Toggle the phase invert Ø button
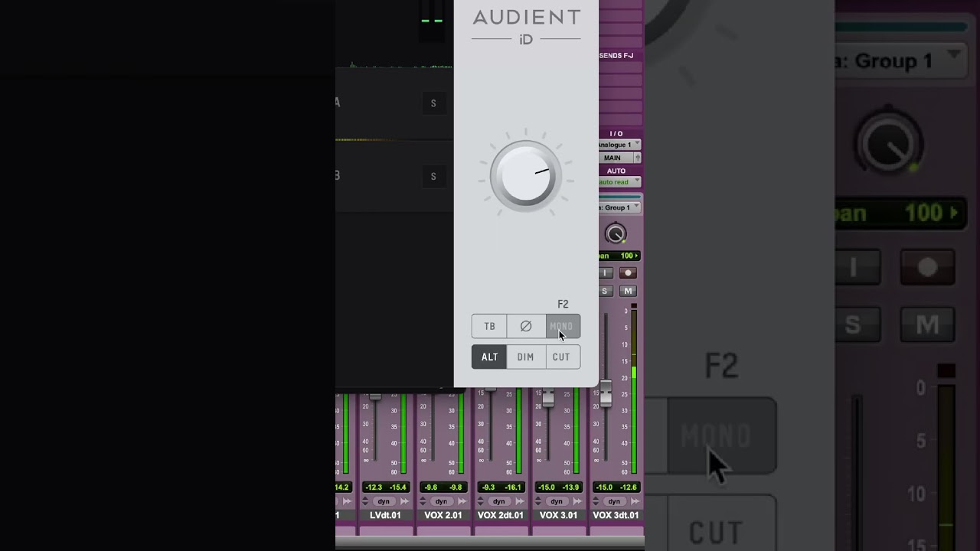The image size is (980, 551). coord(525,326)
